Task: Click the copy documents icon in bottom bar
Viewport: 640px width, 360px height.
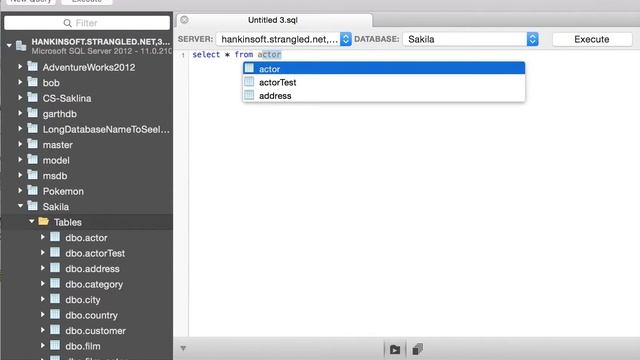Action: (x=417, y=349)
